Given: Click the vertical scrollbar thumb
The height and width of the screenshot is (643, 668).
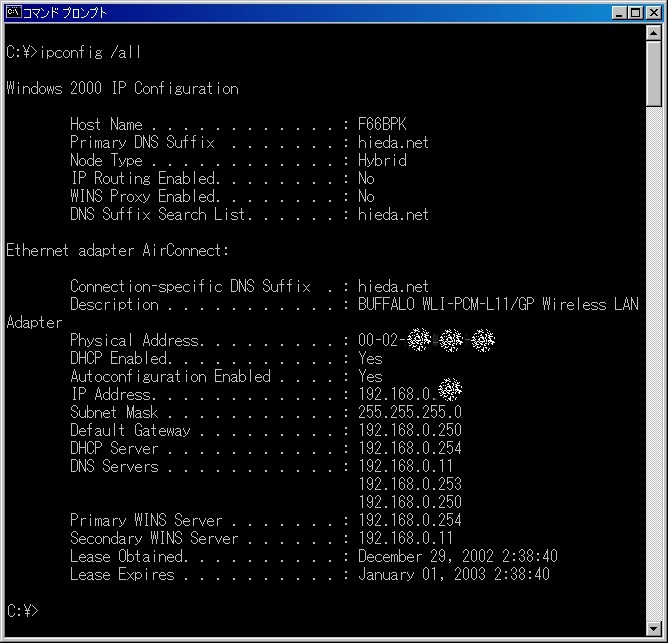Looking at the screenshot, I should [x=655, y=75].
